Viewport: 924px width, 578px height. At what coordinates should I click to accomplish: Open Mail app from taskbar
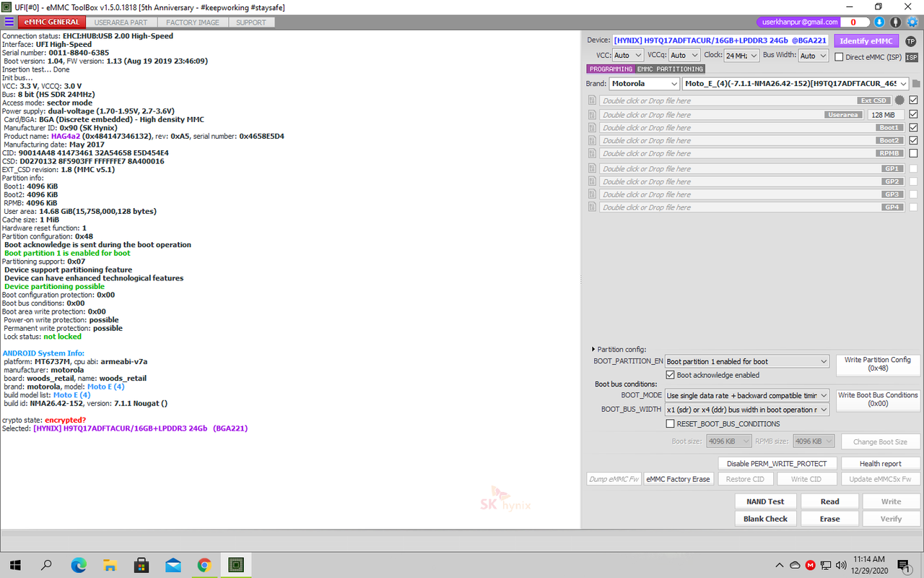point(173,565)
